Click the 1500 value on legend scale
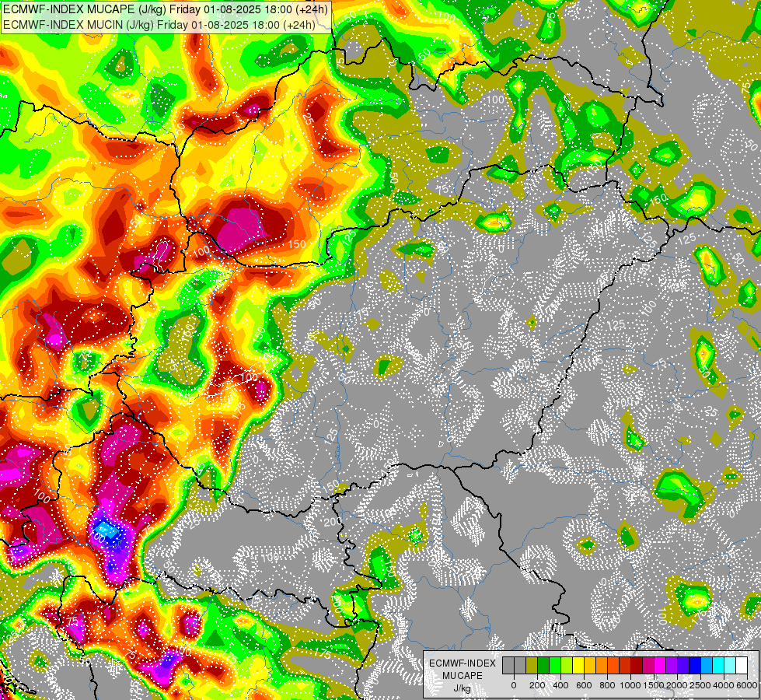Image resolution: width=761 pixels, height=700 pixels. (x=655, y=685)
